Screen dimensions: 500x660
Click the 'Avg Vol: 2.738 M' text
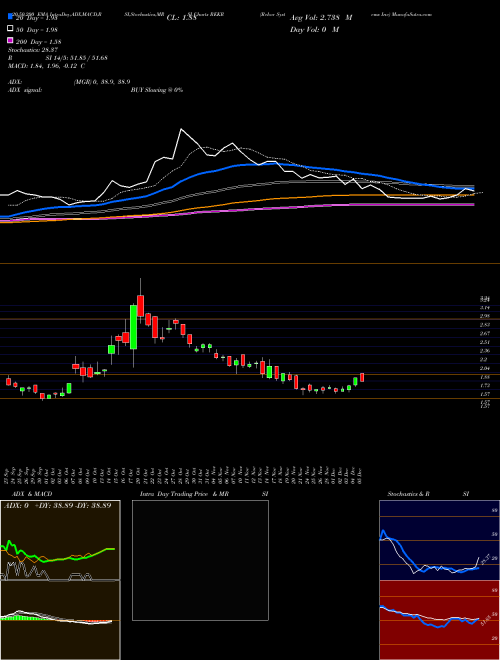(x=321, y=18)
